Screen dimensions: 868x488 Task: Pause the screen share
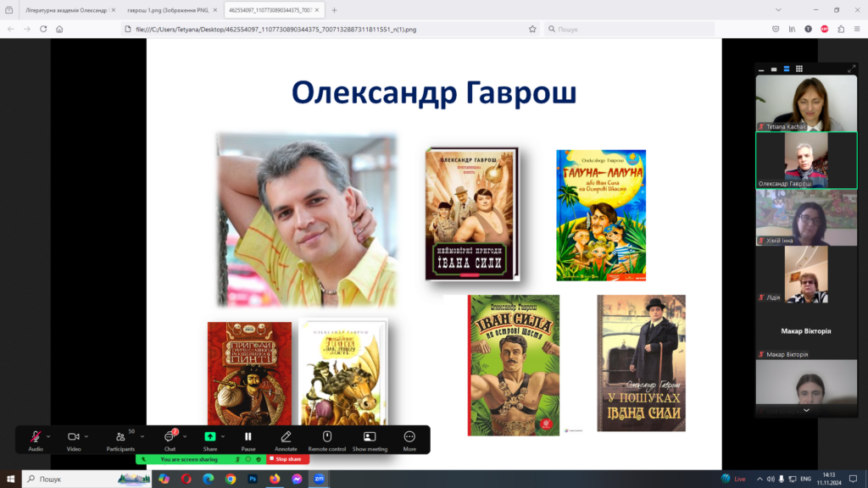[x=248, y=437]
